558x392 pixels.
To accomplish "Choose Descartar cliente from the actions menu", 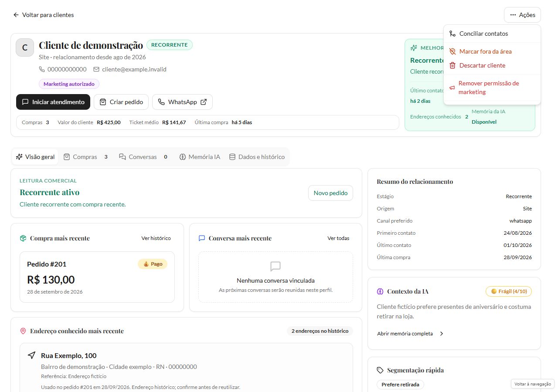I will click(492, 65).
